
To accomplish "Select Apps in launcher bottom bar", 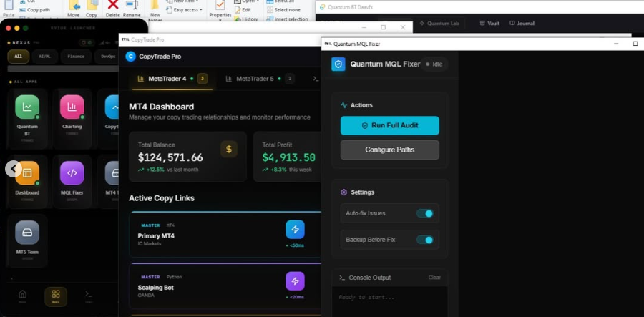I will pos(56,296).
